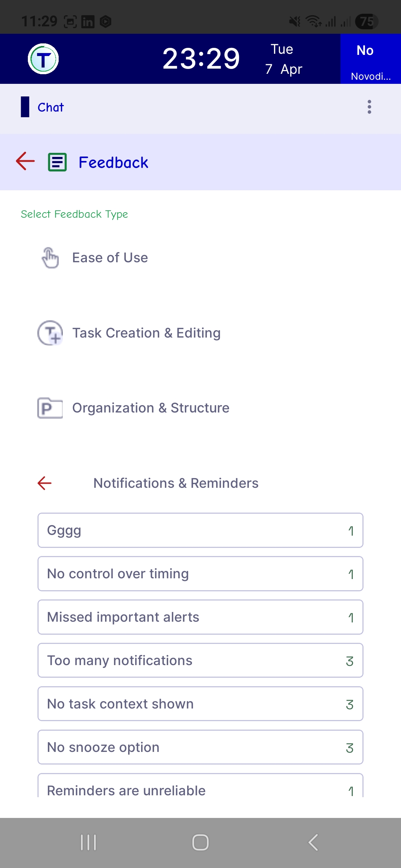Click red back arrow beside Feedback
Image resolution: width=401 pixels, height=868 pixels.
[x=25, y=161]
